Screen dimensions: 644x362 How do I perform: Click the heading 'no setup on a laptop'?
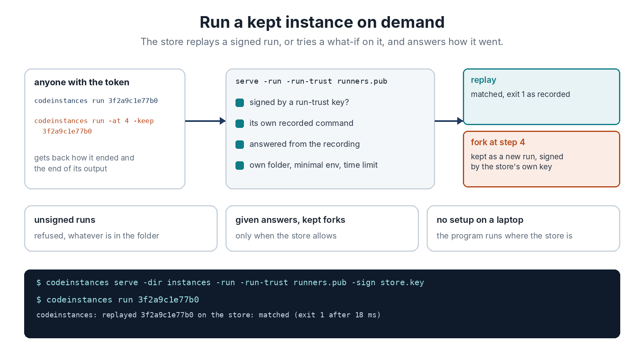(x=480, y=220)
